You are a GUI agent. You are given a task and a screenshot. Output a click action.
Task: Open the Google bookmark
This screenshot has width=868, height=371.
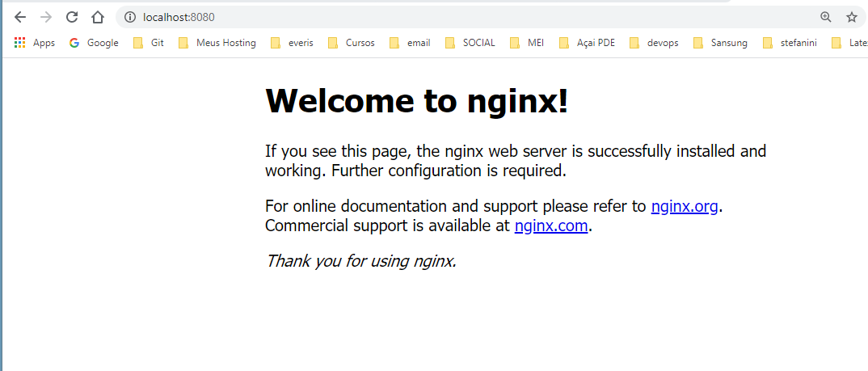click(94, 43)
